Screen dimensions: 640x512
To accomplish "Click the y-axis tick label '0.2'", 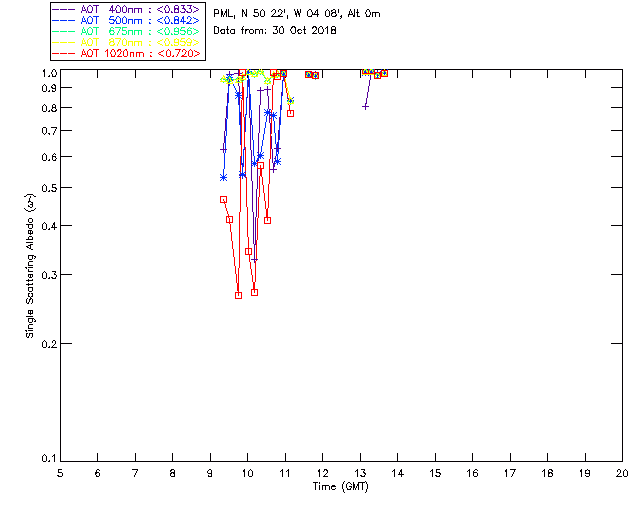I will pyautogui.click(x=49, y=344).
